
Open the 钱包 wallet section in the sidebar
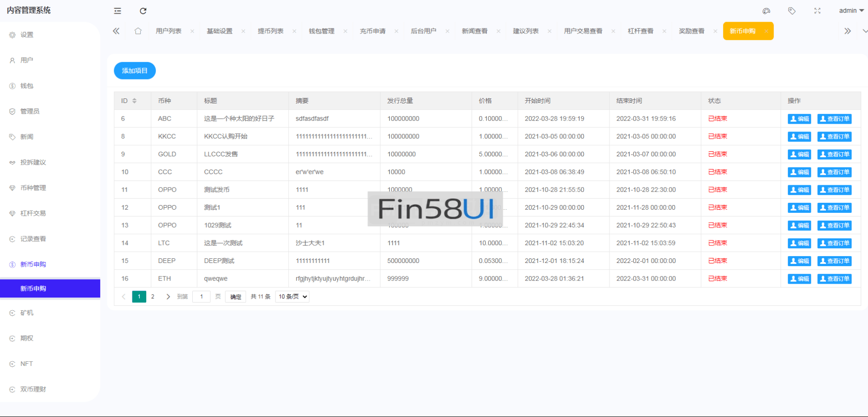[x=26, y=86]
